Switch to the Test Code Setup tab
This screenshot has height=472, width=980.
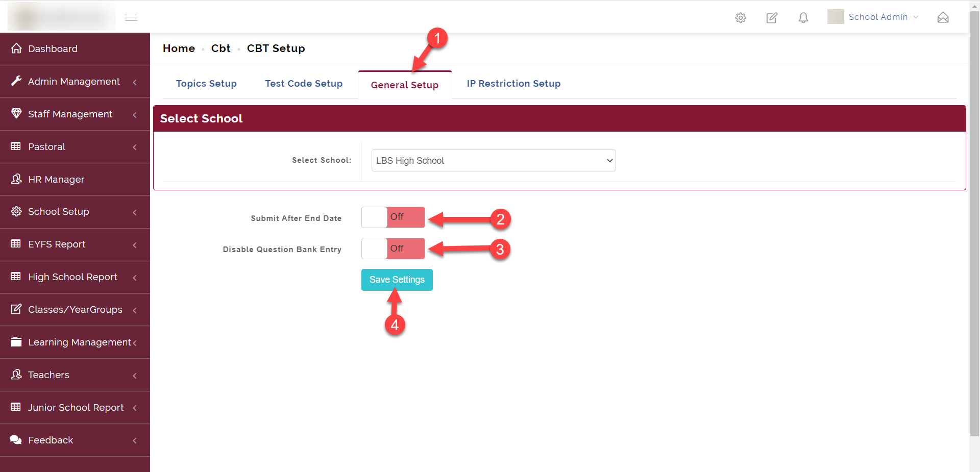(304, 84)
